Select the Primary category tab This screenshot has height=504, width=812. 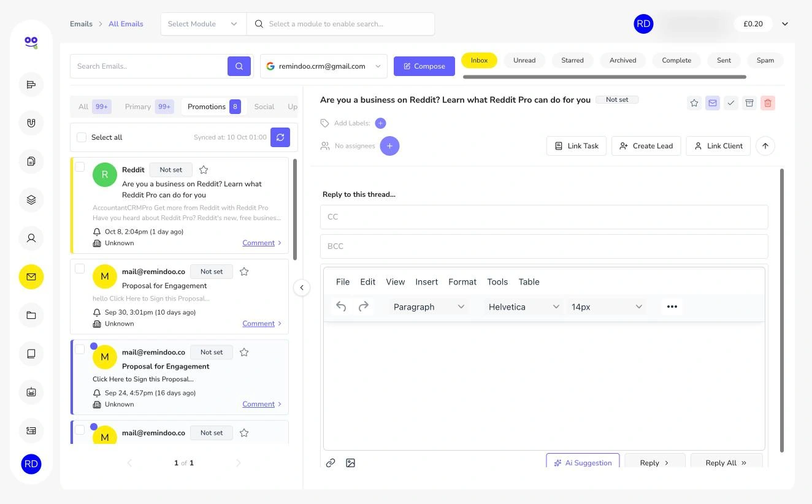149,107
